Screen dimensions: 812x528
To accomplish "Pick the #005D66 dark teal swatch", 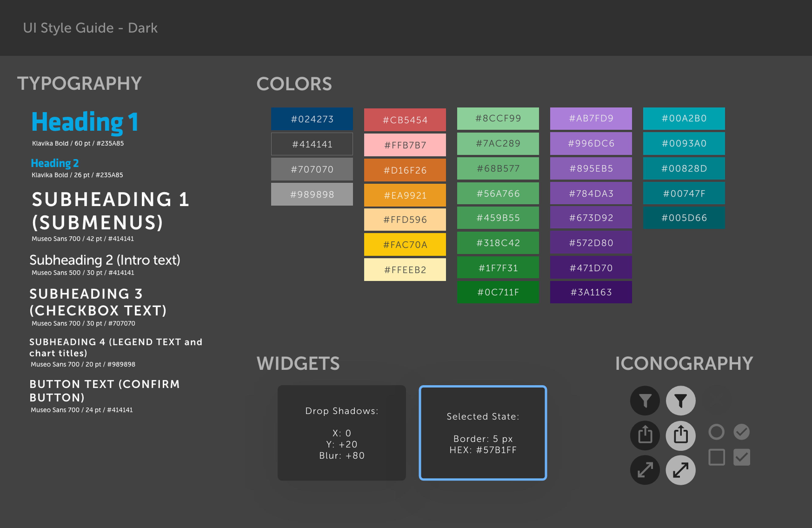I will [684, 218].
